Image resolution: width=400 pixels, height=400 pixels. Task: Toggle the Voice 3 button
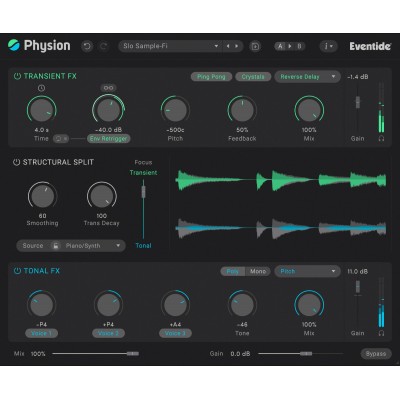point(175,333)
